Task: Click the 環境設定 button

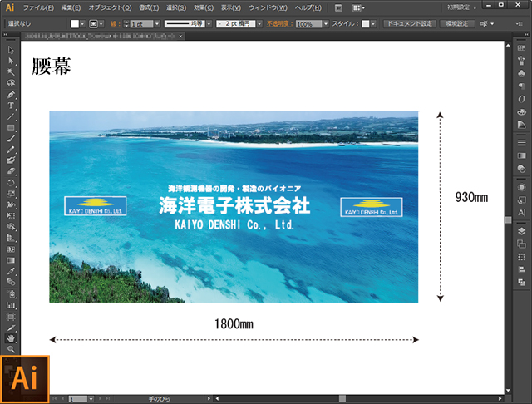Action: (x=457, y=24)
